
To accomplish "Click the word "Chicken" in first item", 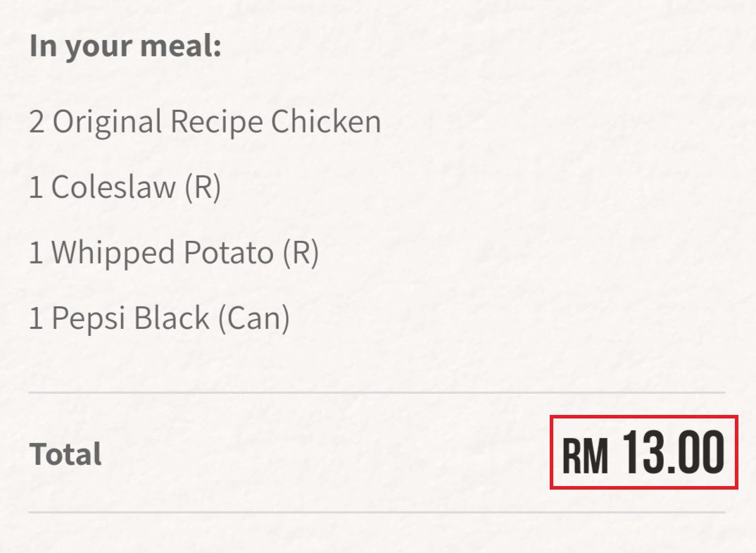I will [x=326, y=122].
